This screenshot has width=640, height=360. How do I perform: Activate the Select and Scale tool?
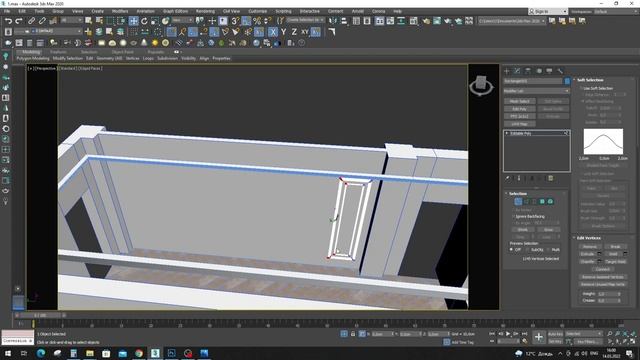[x=155, y=21]
